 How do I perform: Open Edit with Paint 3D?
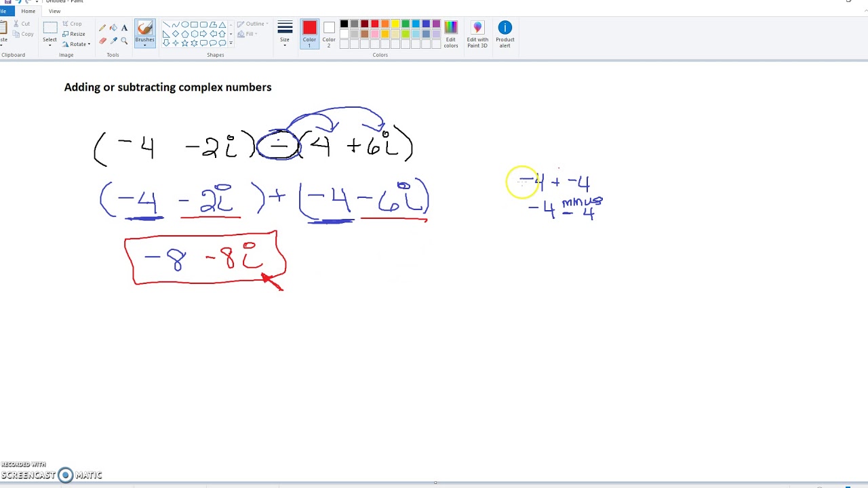tap(477, 34)
